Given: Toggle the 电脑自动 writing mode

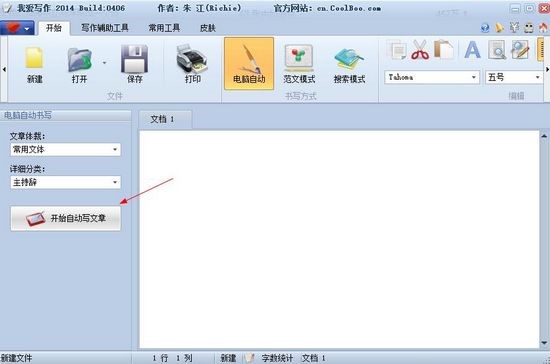Looking at the screenshot, I should (249, 64).
